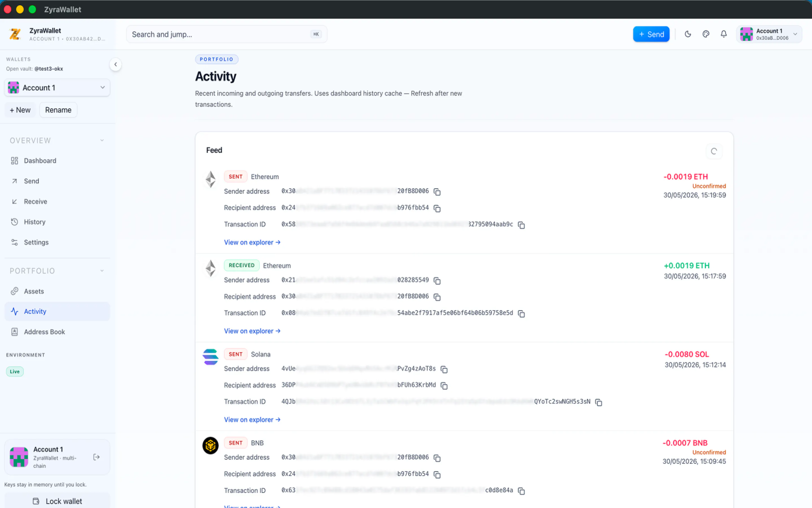Click the Rename button
This screenshot has height=508, width=812.
point(58,110)
